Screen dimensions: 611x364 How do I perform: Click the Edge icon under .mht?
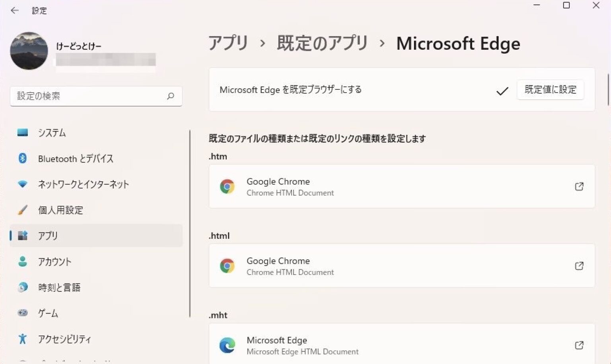point(227,345)
